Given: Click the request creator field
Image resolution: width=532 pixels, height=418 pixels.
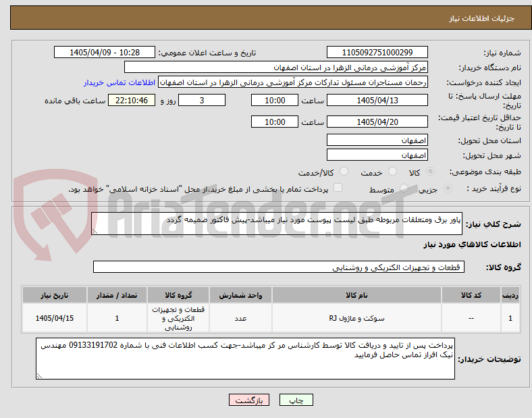Looking at the screenshot, I should tap(293, 82).
